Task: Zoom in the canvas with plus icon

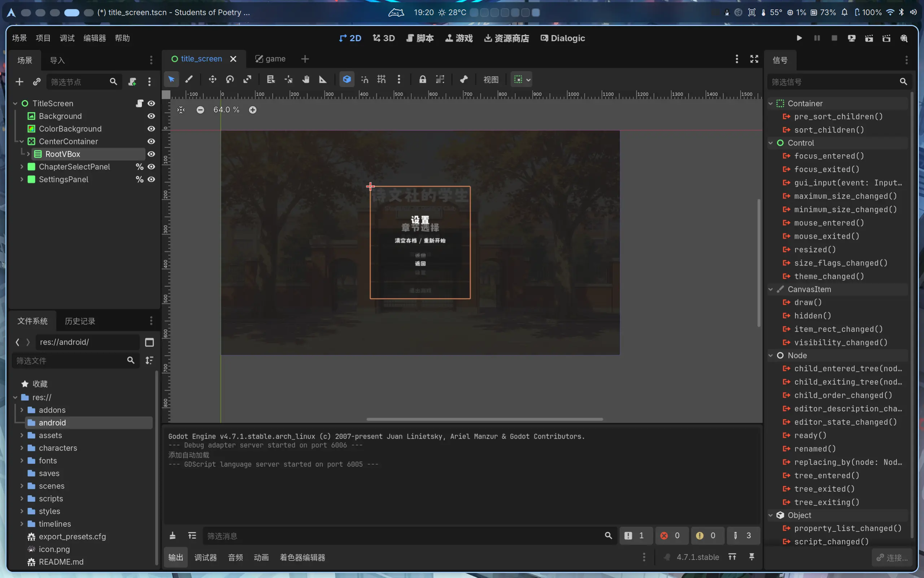Action: click(x=253, y=110)
